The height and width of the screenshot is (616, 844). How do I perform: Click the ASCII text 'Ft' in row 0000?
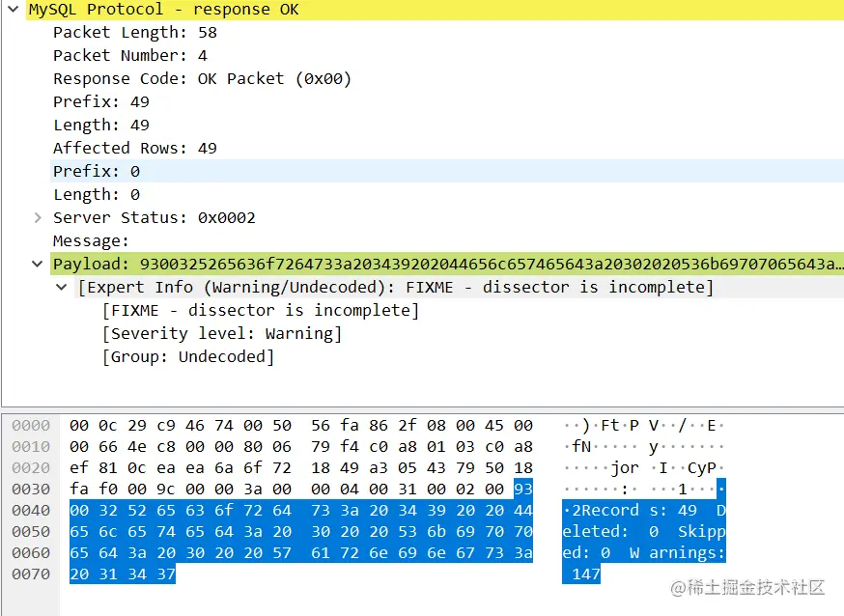(x=610, y=426)
